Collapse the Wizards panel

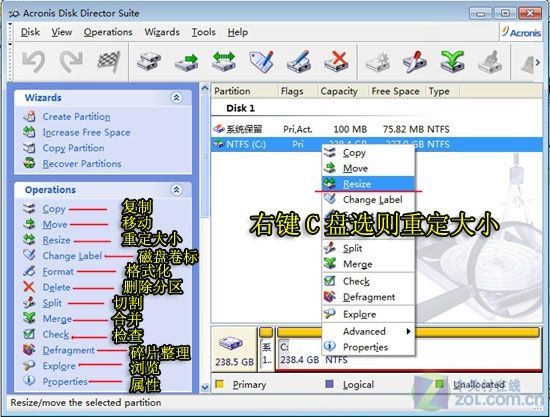coord(176,97)
